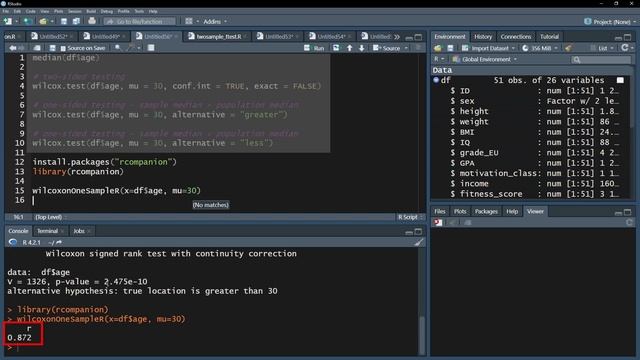Viewport: 640px width, 360px height.
Task: Go back to previous source location
Action: click(x=13, y=48)
